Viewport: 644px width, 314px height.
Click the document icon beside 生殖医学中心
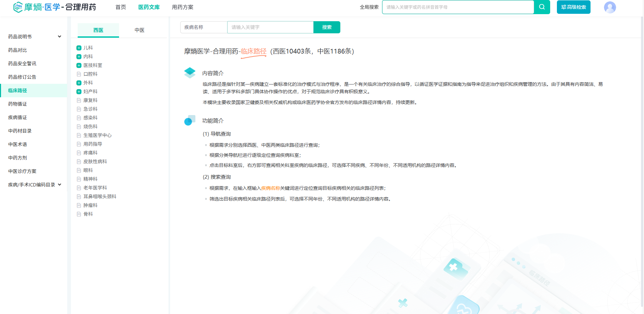pos(79,135)
